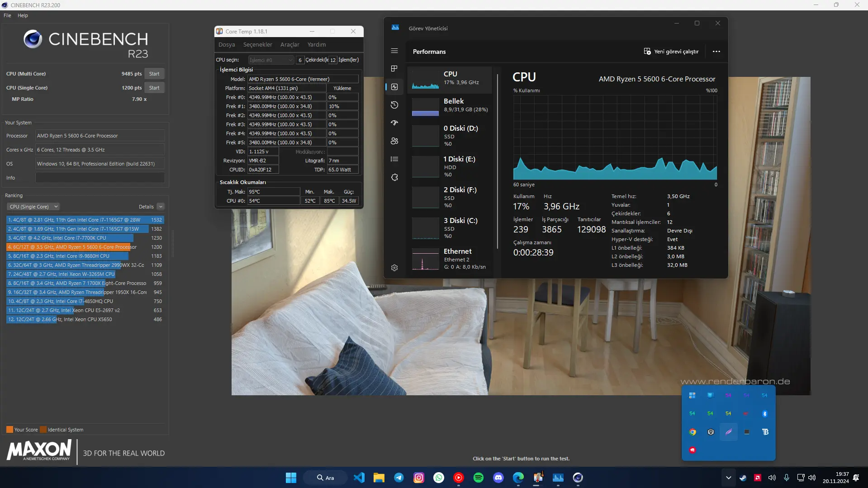Screen dimensions: 868x488
Task: Select ranking row Intel Xeon W-3265M CPU
Action: [x=85, y=274]
